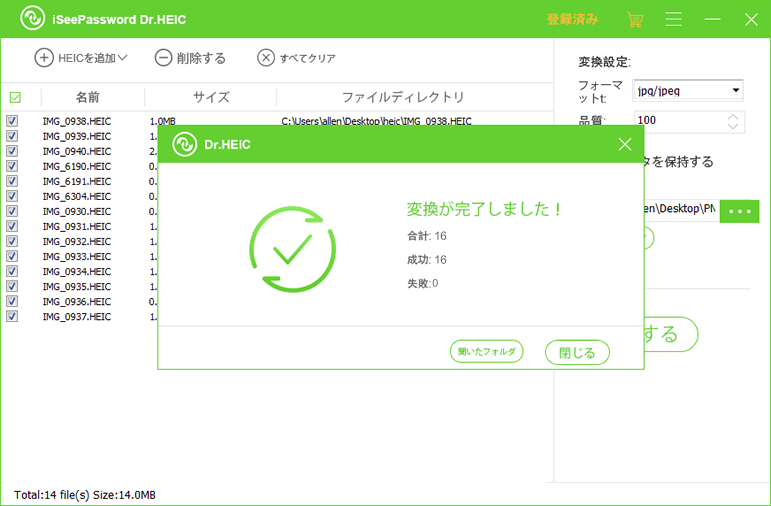The height and width of the screenshot is (506, 771).
Task: Click the minus icon for 削除する
Action: click(x=163, y=58)
